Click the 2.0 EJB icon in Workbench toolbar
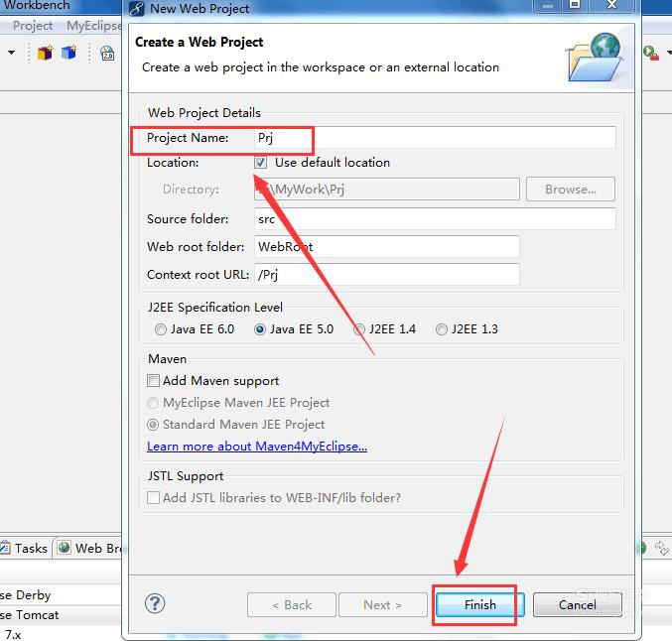This screenshot has height=641, width=672. click(107, 54)
